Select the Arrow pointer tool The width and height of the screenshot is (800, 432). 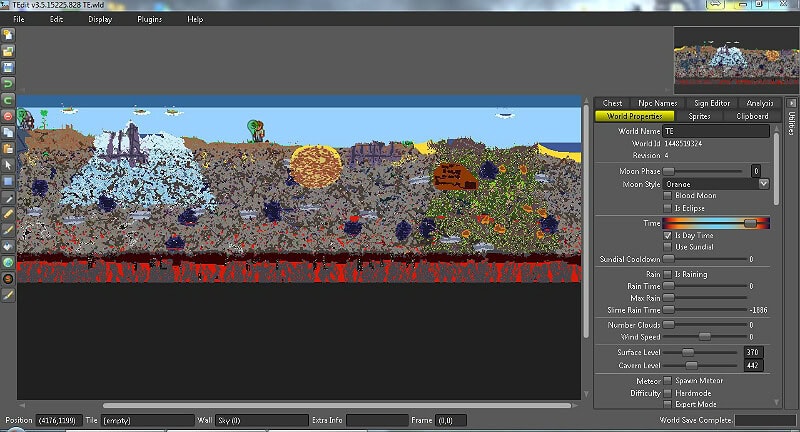coord(8,165)
